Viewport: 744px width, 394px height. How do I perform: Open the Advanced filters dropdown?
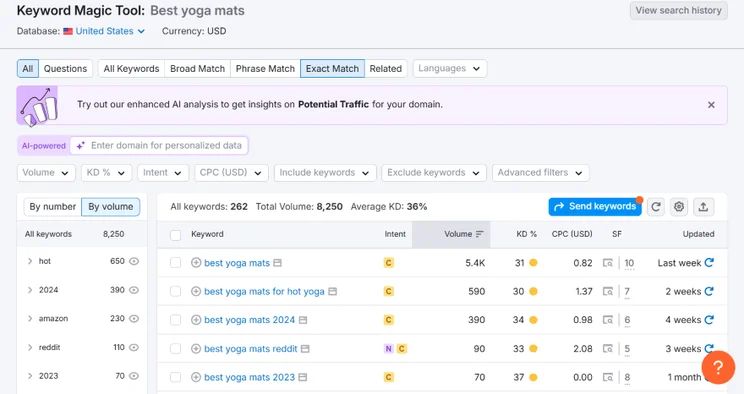coord(540,173)
